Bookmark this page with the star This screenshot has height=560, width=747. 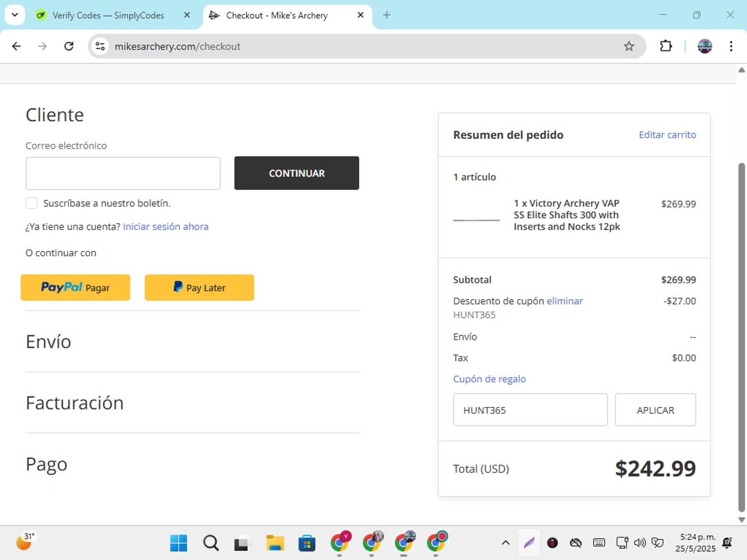(x=629, y=46)
